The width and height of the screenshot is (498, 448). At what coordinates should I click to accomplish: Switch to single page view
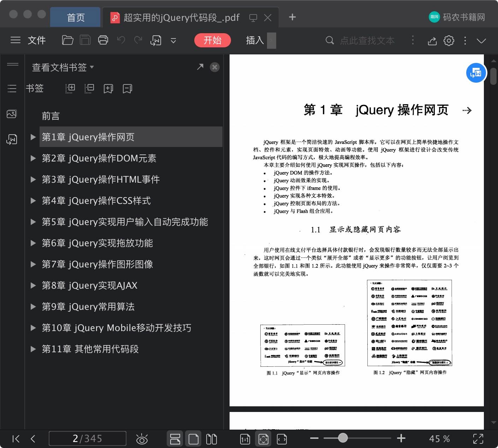pyautogui.click(x=193, y=439)
